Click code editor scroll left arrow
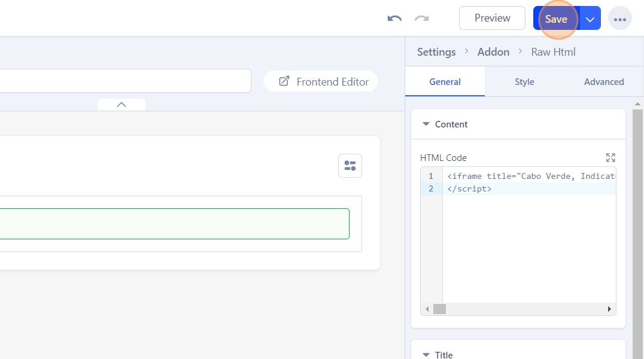This screenshot has height=359, width=644. [x=427, y=309]
